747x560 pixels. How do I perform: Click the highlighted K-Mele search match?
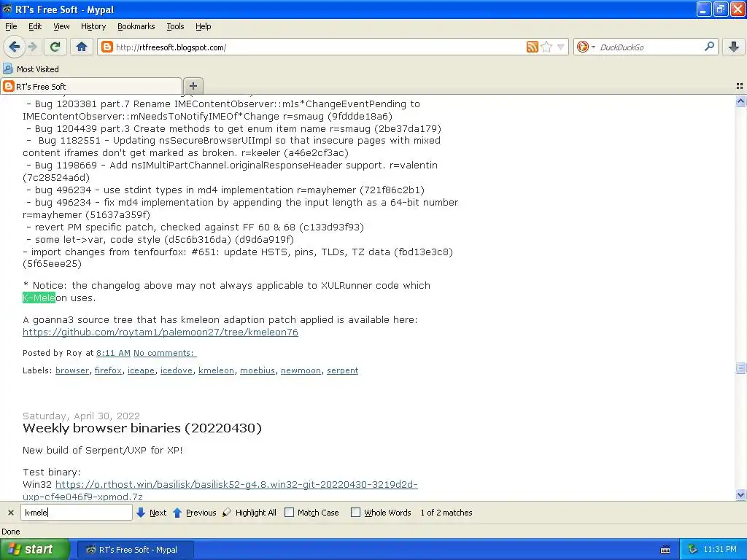tap(39, 298)
